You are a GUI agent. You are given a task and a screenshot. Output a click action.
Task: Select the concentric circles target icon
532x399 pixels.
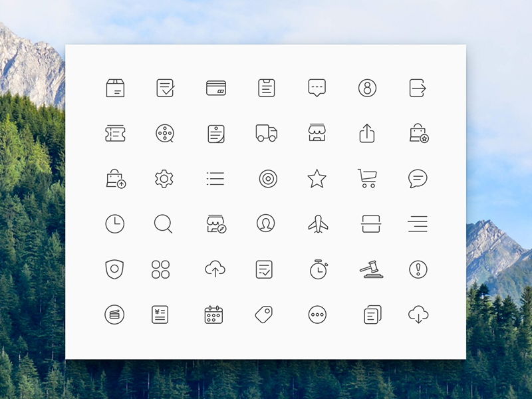[x=268, y=178]
